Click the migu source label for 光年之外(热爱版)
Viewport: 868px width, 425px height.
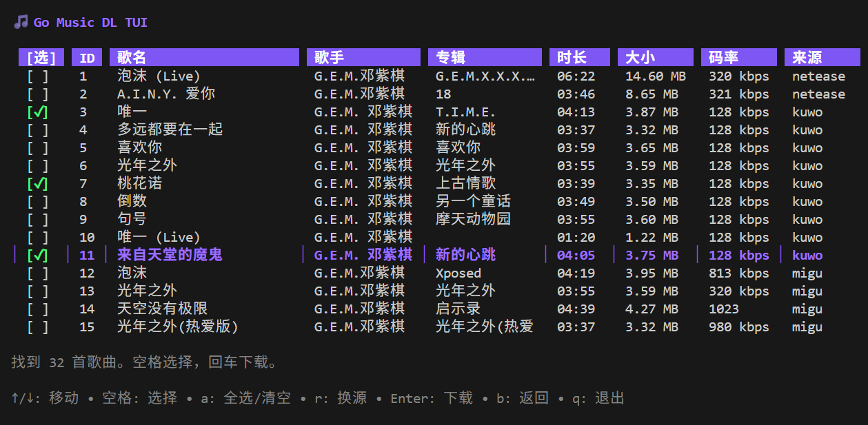807,326
